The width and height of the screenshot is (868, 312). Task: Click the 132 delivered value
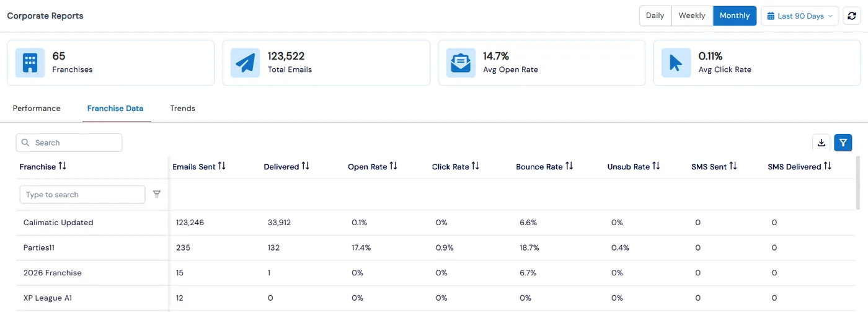[x=273, y=247]
